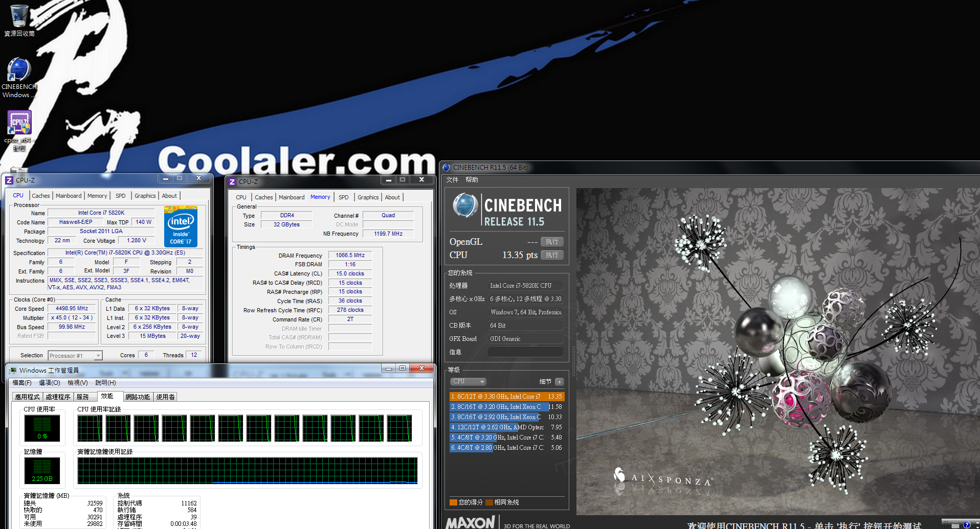980x529 pixels.
Task: Open the 選項(O) menu in Task Manager
Action: pos(50,383)
